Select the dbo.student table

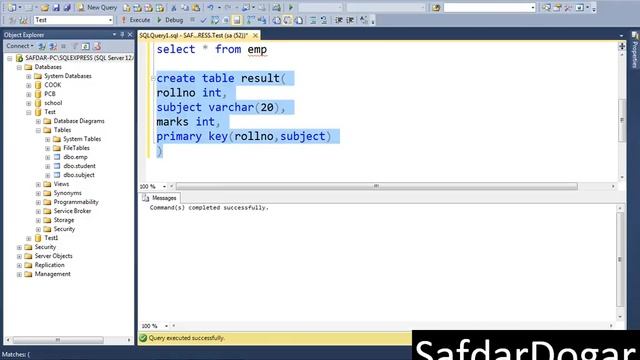[79, 166]
